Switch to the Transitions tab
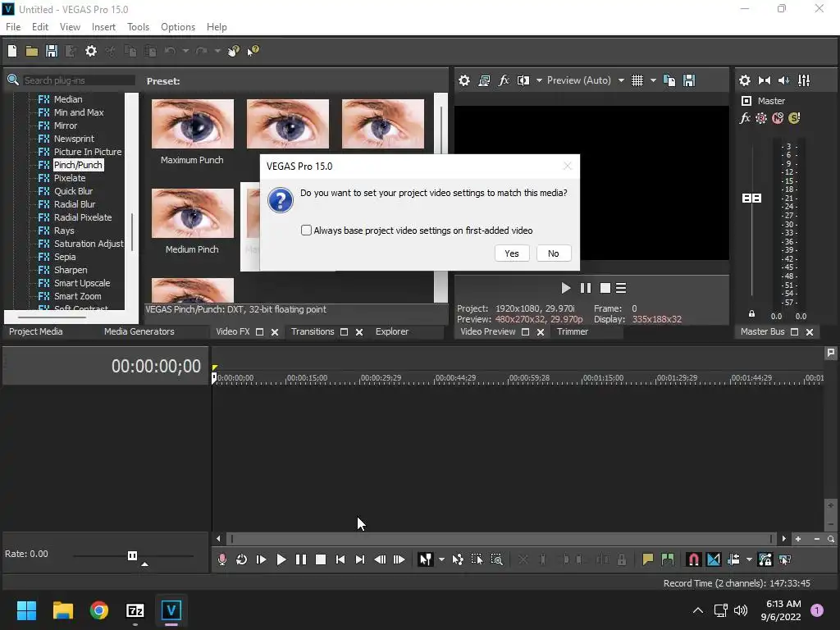 pyautogui.click(x=313, y=331)
